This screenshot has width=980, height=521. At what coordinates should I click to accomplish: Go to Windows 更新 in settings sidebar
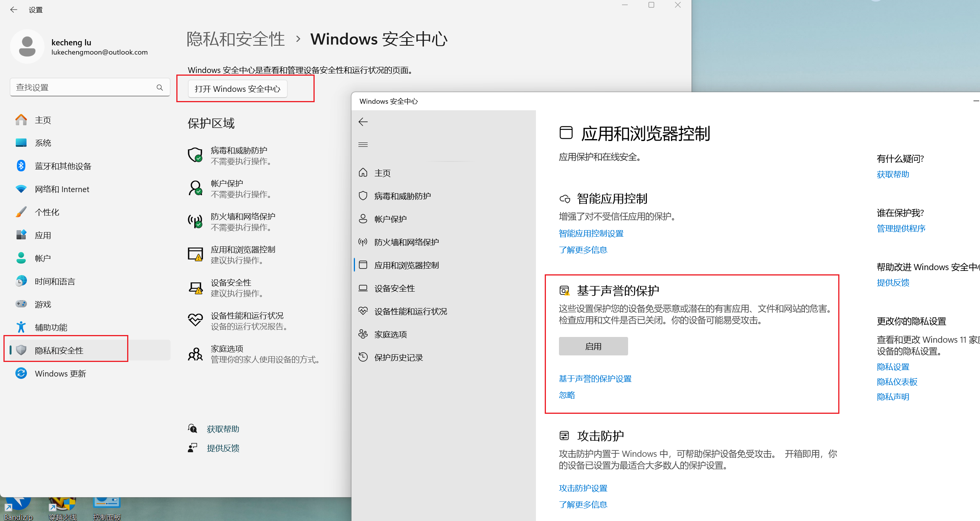(x=60, y=373)
